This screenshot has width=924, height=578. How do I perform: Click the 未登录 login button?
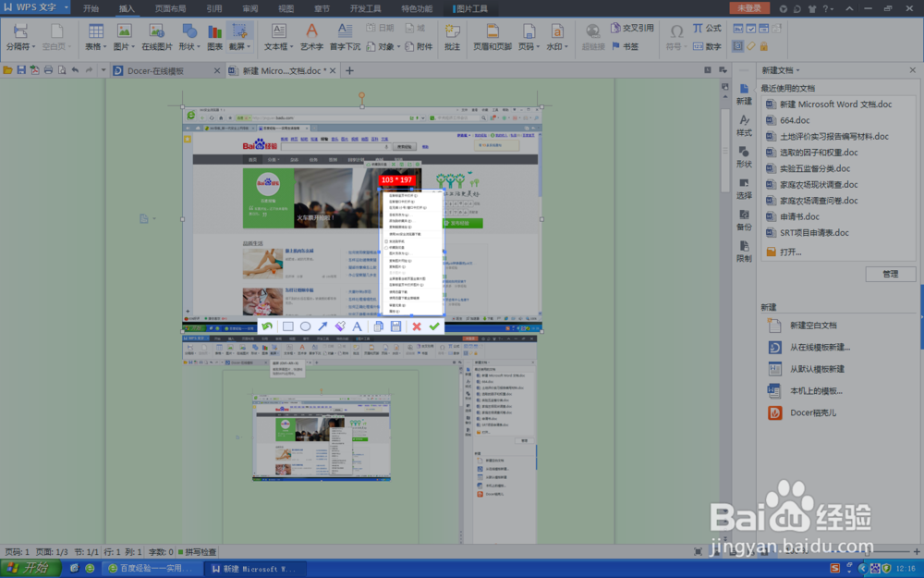[749, 7]
